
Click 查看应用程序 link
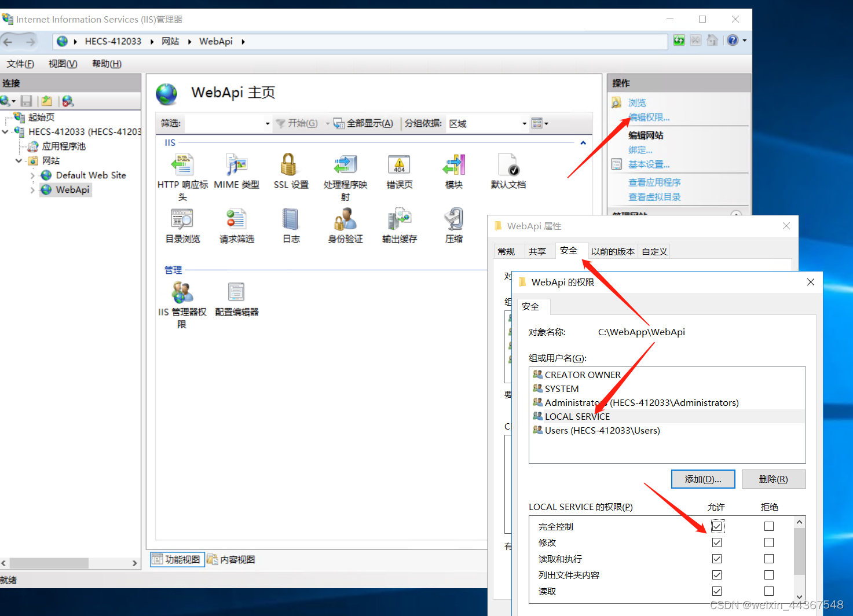(x=654, y=182)
